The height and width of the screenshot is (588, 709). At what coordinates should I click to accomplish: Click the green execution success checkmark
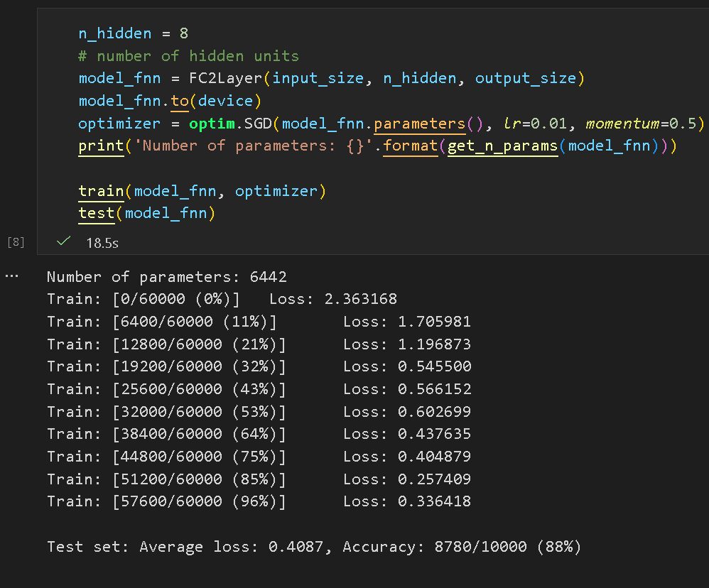click(x=63, y=242)
